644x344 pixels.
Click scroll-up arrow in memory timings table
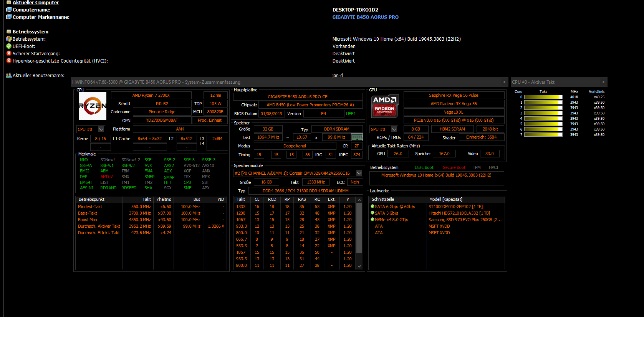click(359, 200)
